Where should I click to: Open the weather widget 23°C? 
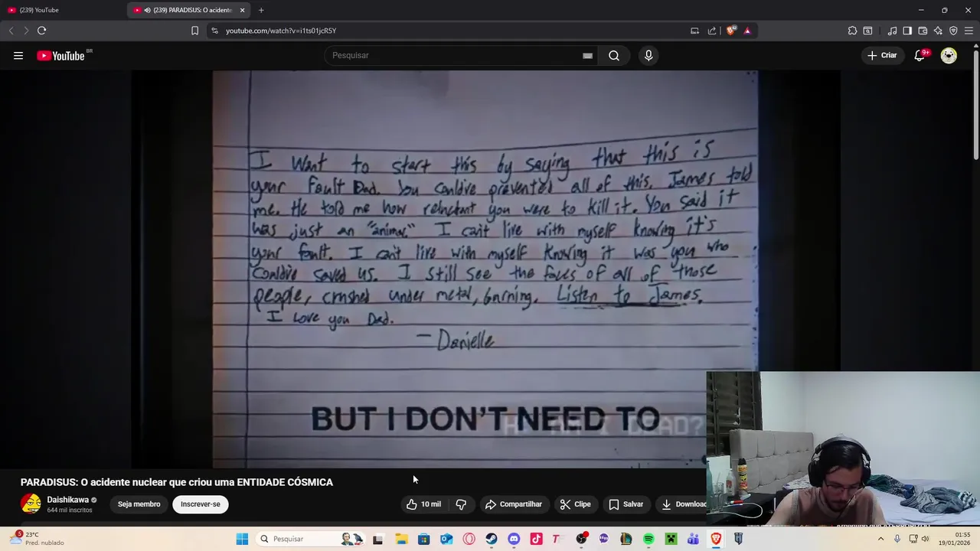coord(38,539)
